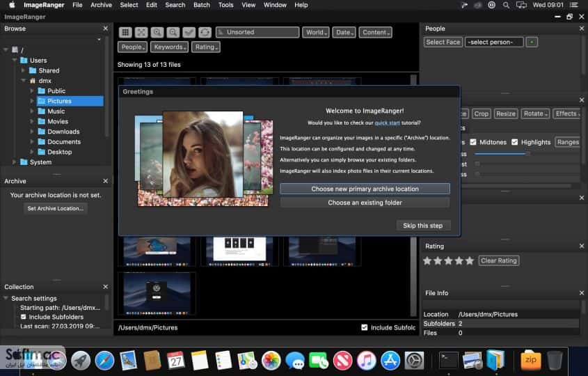588x376 pixels.
Task: Open Photos app in the dock
Action: click(x=271, y=361)
